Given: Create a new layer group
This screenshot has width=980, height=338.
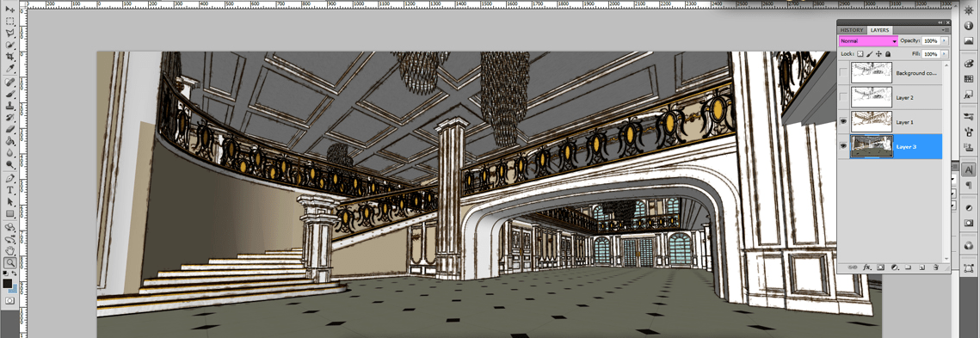Looking at the screenshot, I should point(908,267).
